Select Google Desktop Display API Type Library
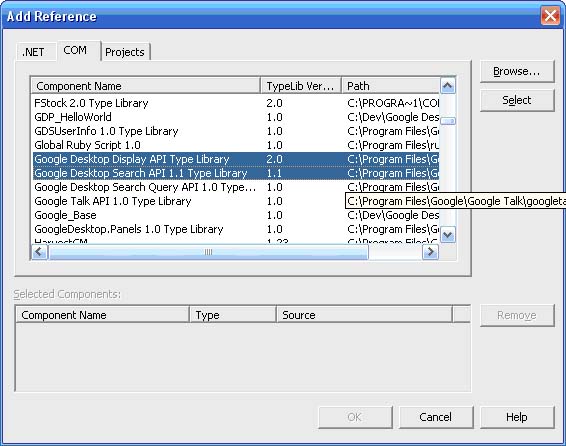Viewport: 566px width, 446px height. [236, 159]
